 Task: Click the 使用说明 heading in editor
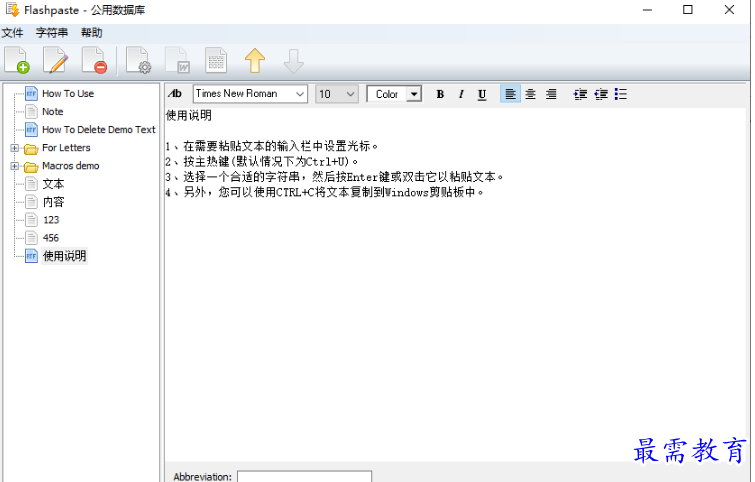189,116
